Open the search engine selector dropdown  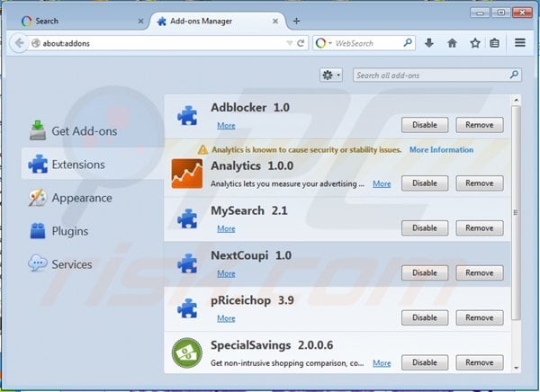click(324, 43)
